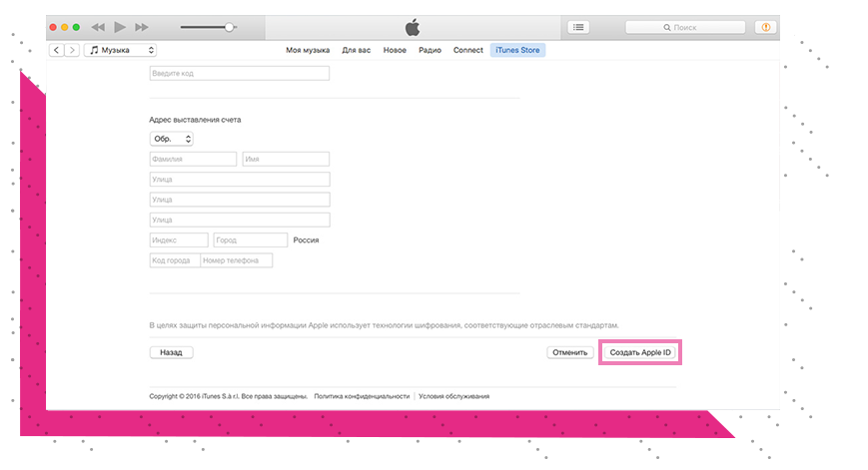Open the Музыка media library dropdown
Screen dimensions: 868x470
(121, 50)
